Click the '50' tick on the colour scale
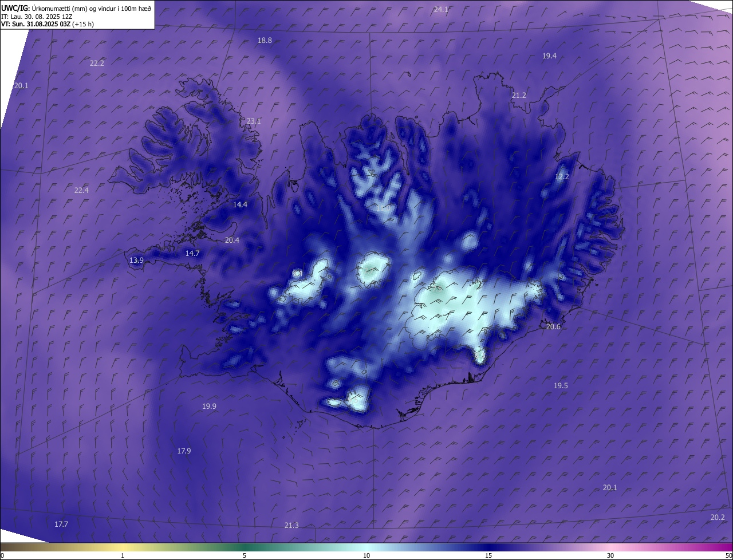This screenshot has height=560, width=733. coord(728,555)
